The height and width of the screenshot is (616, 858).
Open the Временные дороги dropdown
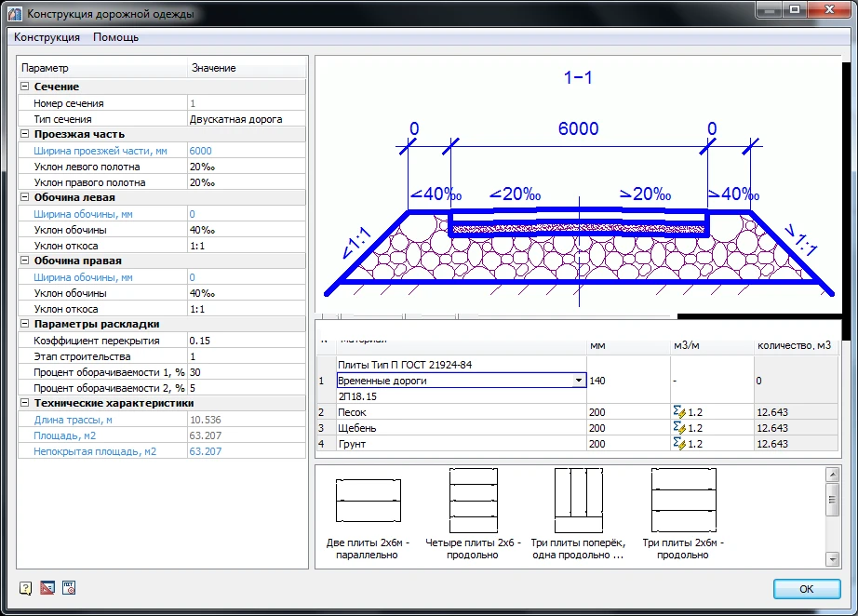point(579,381)
